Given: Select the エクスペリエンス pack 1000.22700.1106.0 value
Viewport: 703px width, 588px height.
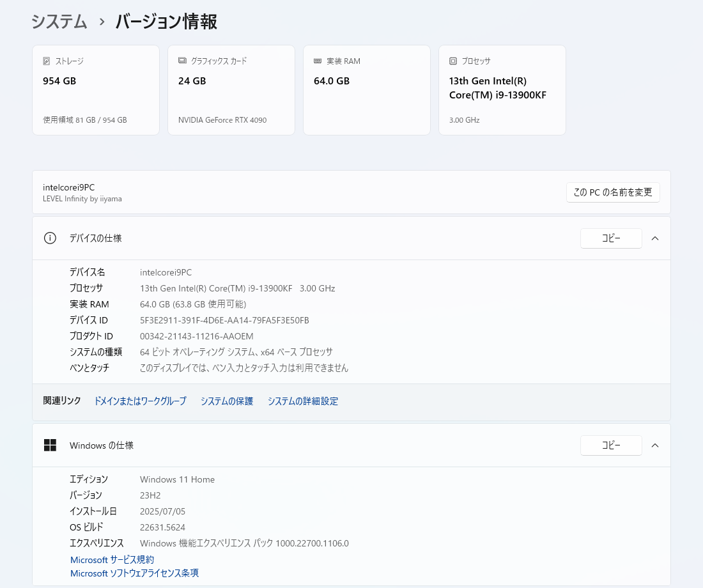Looking at the screenshot, I should coord(244,543).
